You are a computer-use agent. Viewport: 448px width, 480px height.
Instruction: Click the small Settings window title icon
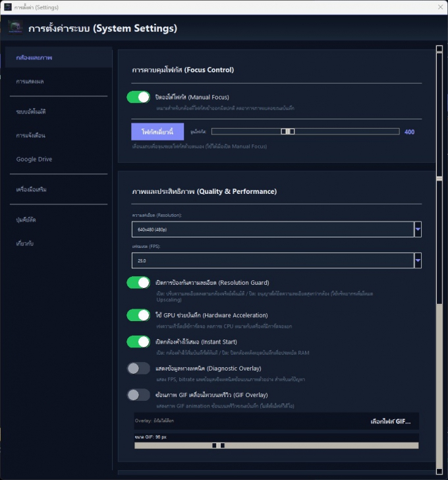(8, 7)
